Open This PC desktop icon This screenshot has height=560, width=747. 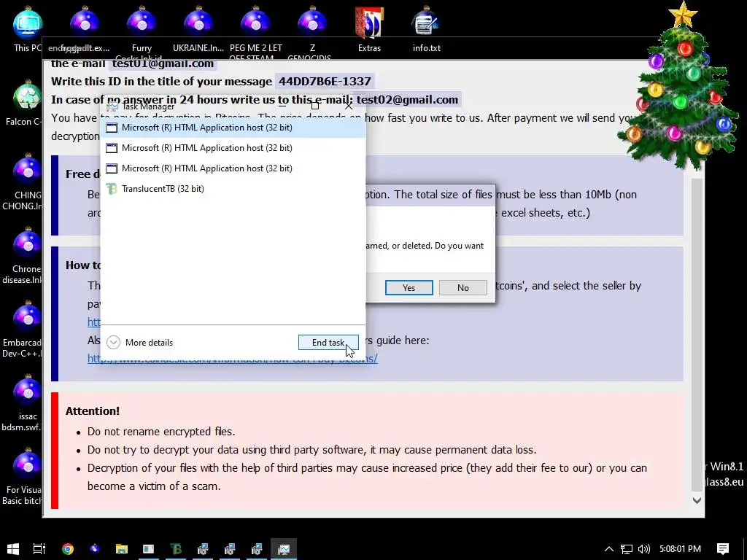pyautogui.click(x=28, y=28)
